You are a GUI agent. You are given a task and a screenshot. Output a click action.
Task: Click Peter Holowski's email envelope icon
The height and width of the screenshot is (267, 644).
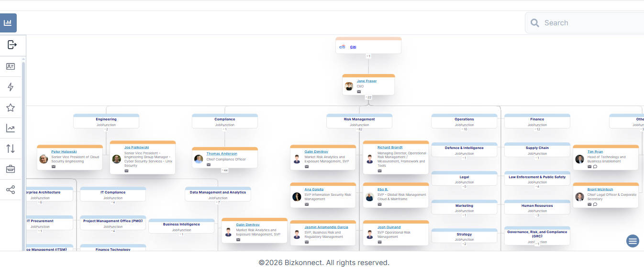(x=54, y=167)
